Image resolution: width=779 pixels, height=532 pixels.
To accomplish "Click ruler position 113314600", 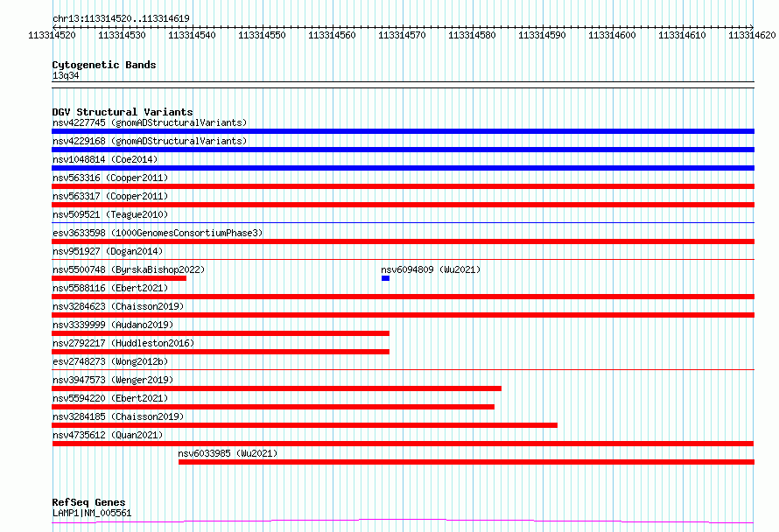I will [x=612, y=35].
